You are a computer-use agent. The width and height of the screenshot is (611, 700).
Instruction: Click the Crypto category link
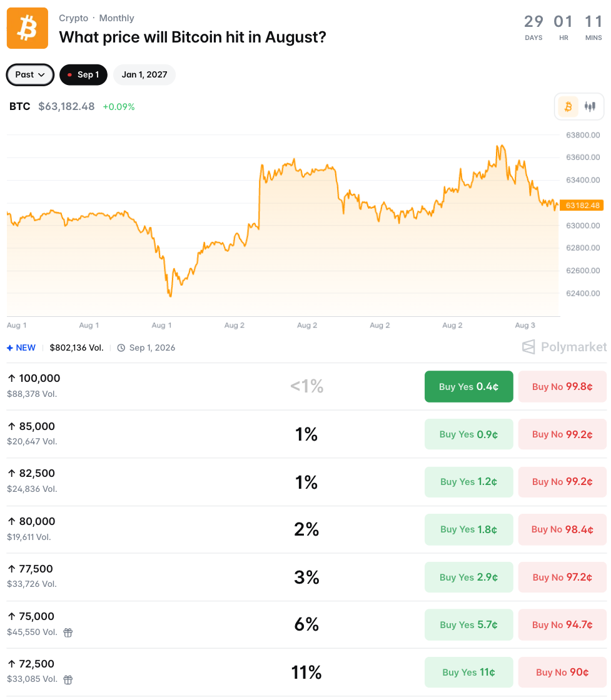tap(74, 18)
